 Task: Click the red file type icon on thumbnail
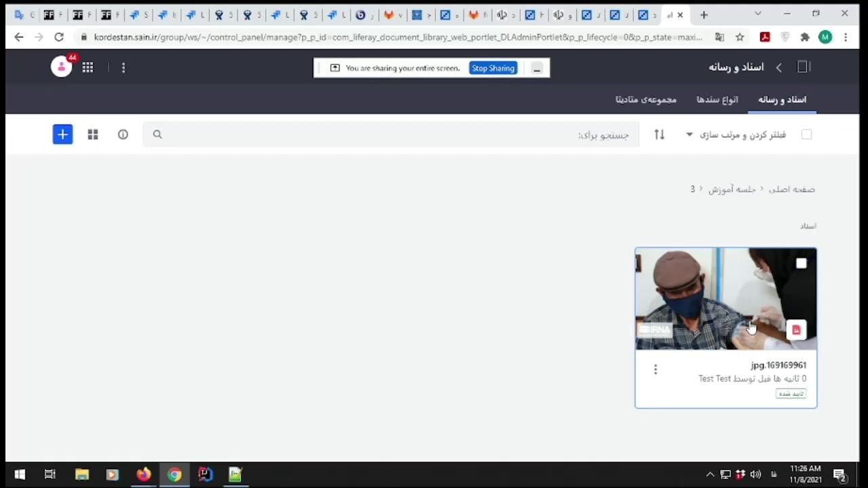pos(796,330)
